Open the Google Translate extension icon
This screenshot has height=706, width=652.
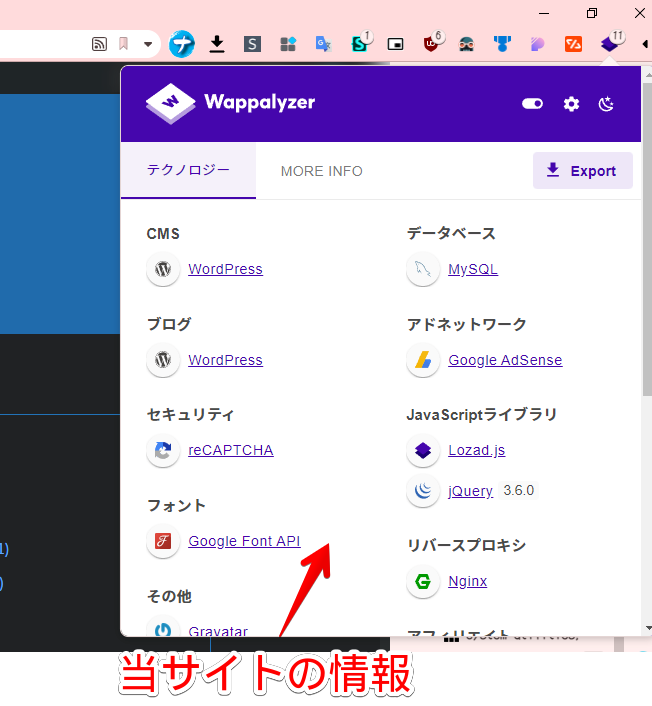coord(323,44)
